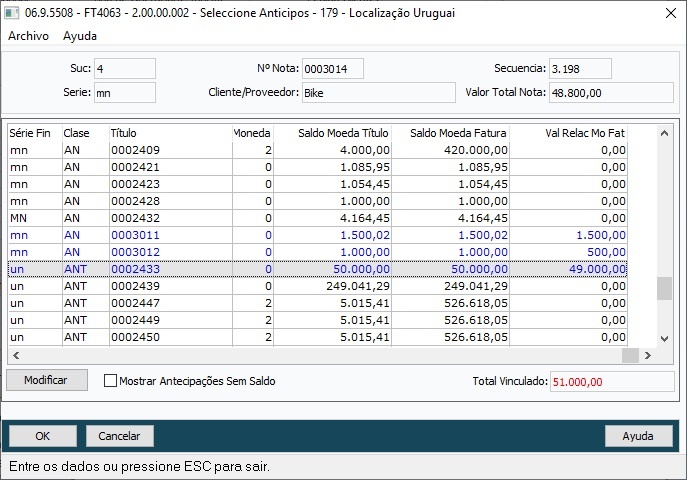Click the vertical scrollbar up arrow
687x480 pixels.
664,132
